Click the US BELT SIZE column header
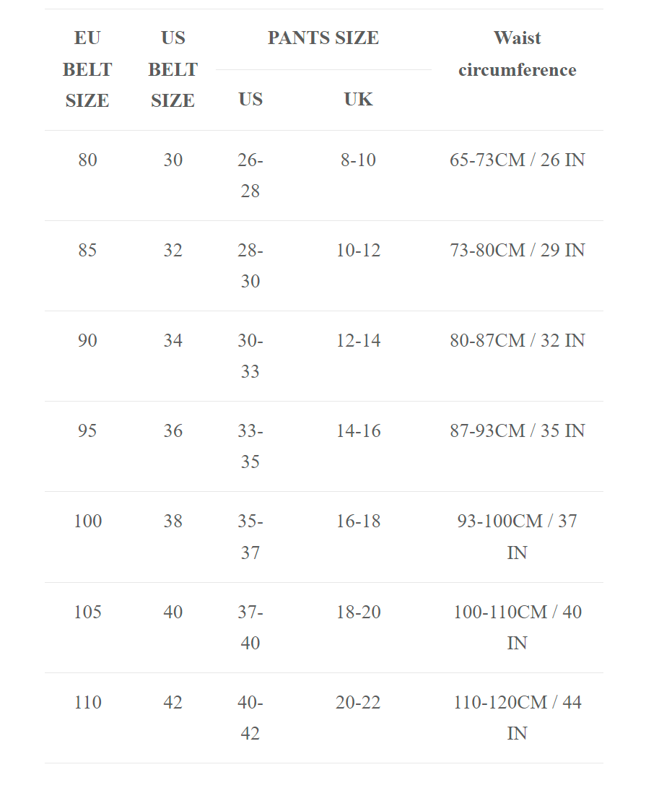The image size is (672, 788). pyautogui.click(x=173, y=69)
